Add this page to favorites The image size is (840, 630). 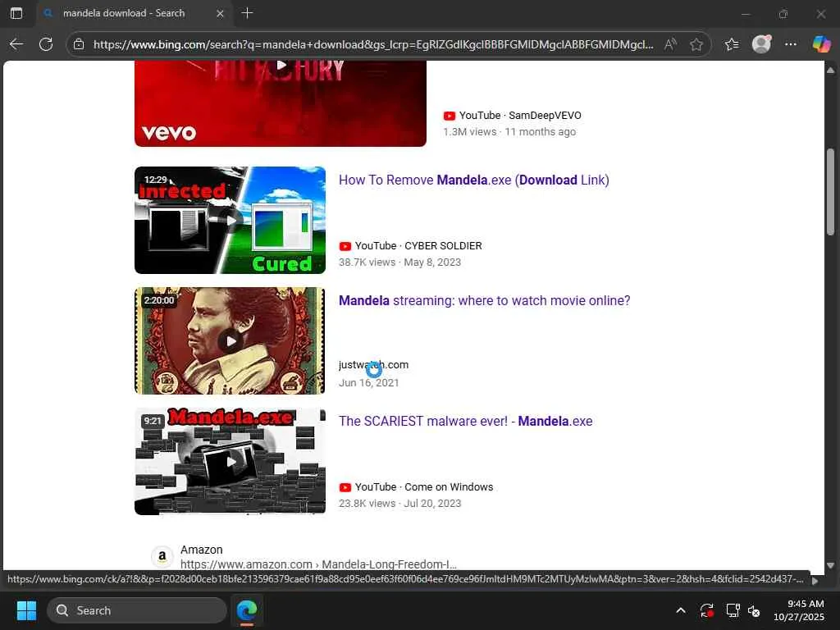(x=696, y=44)
